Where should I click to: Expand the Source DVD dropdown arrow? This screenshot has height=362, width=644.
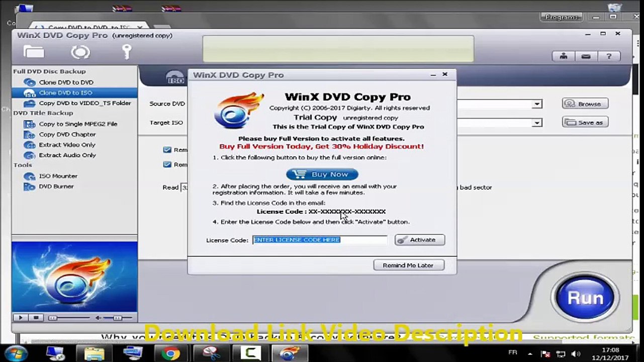[537, 104]
